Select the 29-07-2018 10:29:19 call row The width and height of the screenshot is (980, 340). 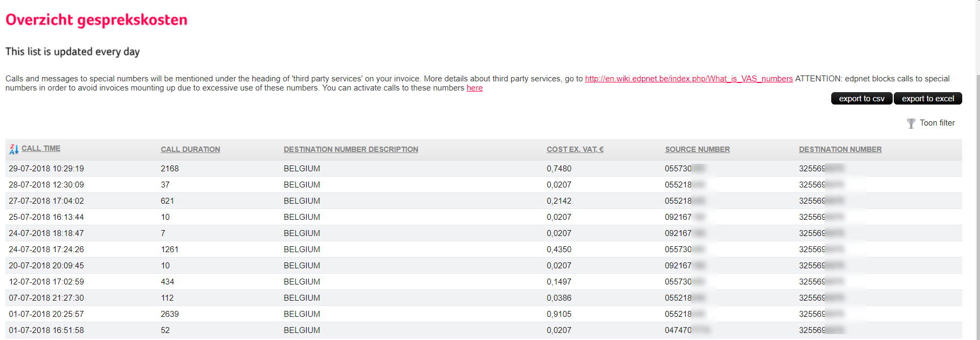point(46,169)
